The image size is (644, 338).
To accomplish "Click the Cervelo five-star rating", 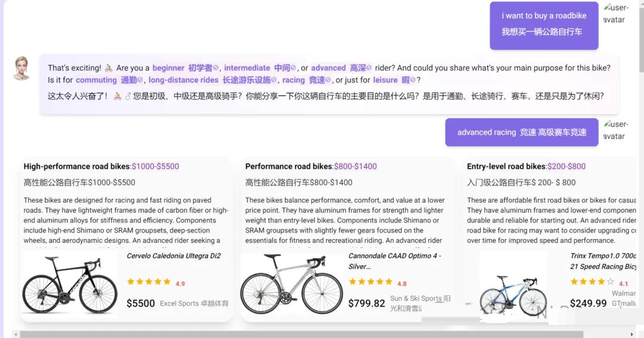I will (148, 282).
